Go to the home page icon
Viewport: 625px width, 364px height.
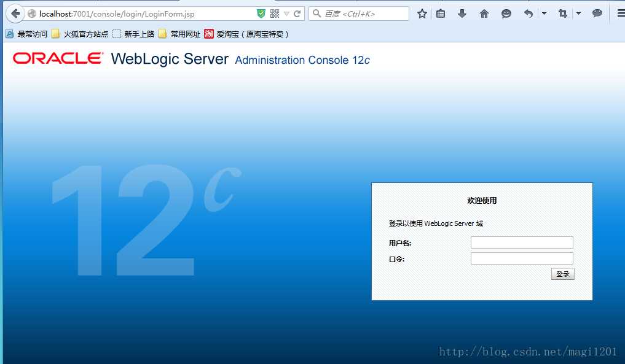tap(484, 14)
